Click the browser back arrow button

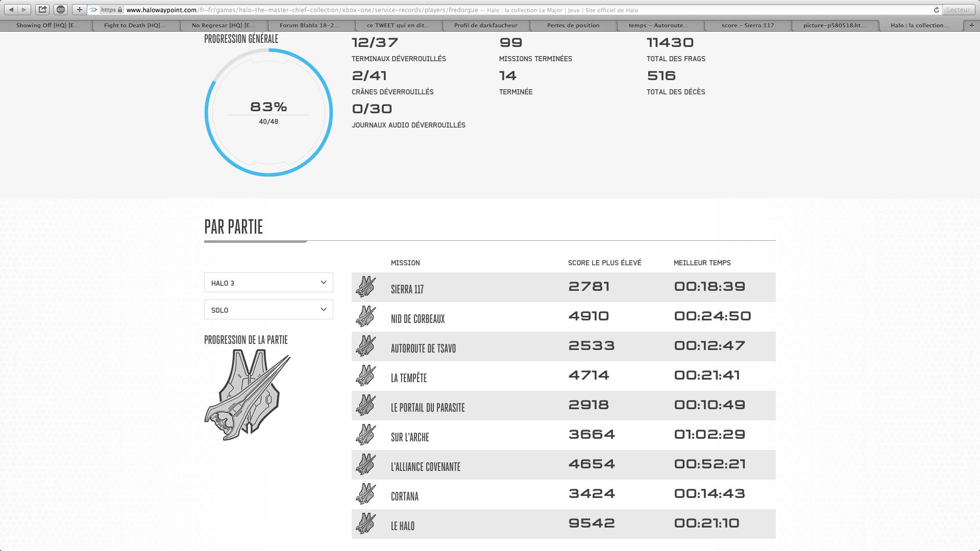(x=11, y=10)
